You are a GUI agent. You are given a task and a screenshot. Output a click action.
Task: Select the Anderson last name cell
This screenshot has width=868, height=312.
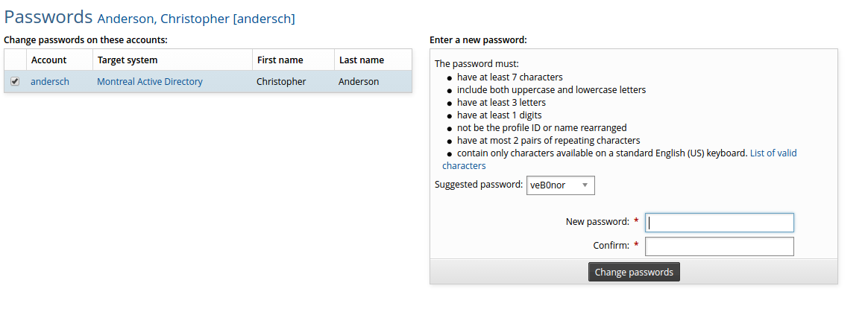coord(359,82)
